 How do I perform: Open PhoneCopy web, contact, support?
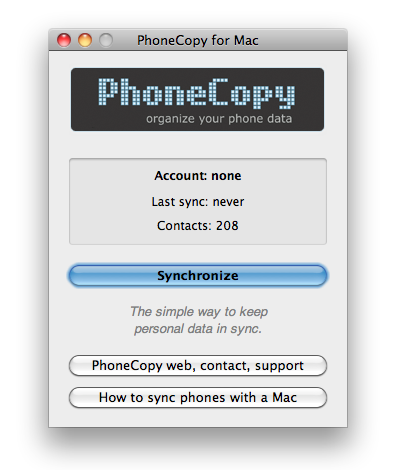[198, 365]
